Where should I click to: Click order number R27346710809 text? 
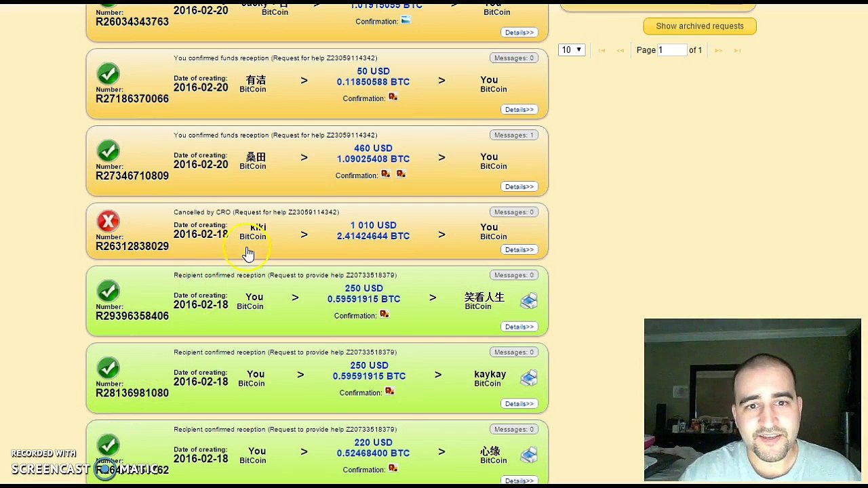pyautogui.click(x=132, y=176)
